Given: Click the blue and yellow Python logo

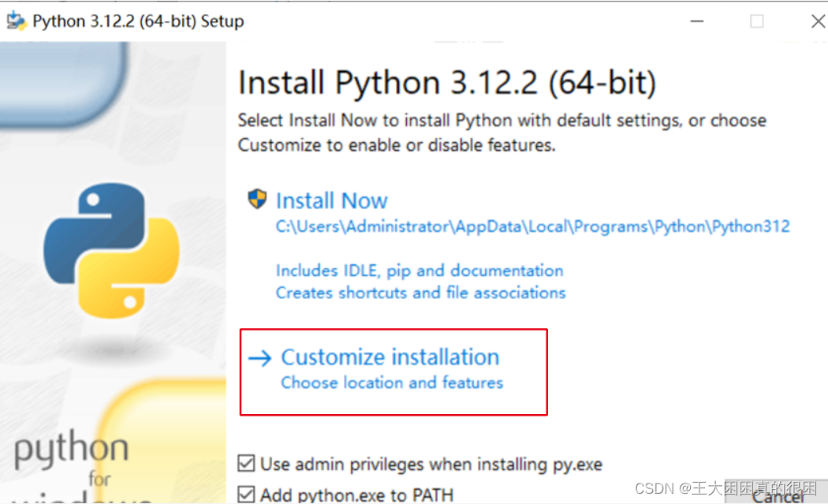Looking at the screenshot, I should point(111,250).
